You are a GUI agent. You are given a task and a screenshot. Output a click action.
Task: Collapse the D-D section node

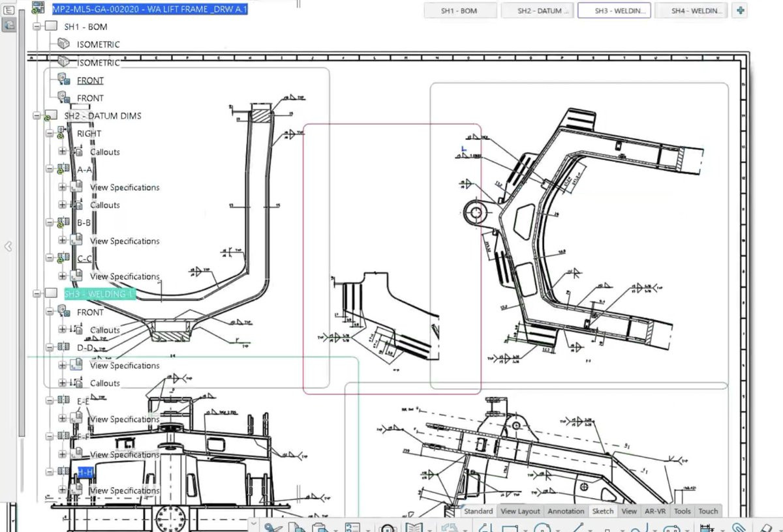click(x=50, y=347)
